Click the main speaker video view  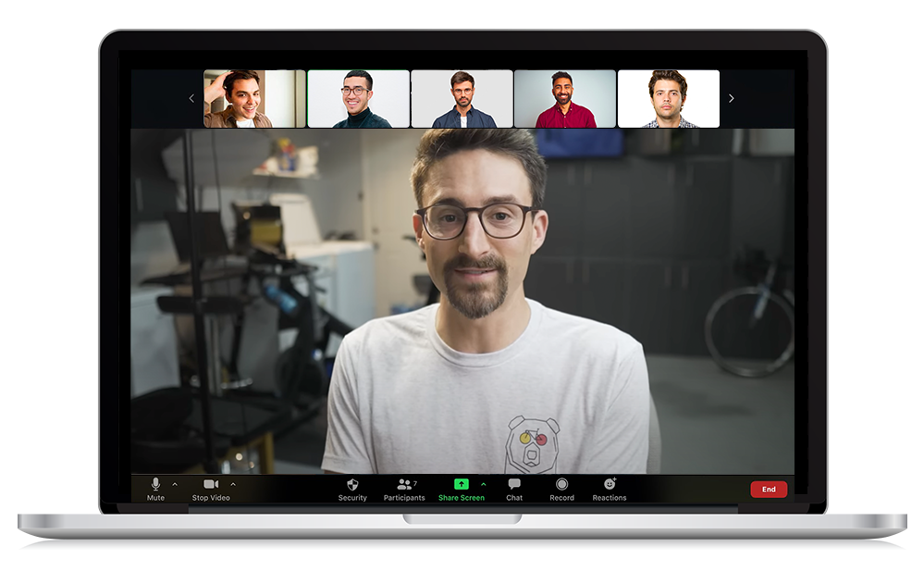pyautogui.click(x=462, y=301)
